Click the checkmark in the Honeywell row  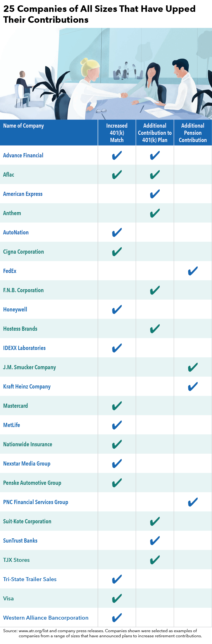[x=117, y=309]
